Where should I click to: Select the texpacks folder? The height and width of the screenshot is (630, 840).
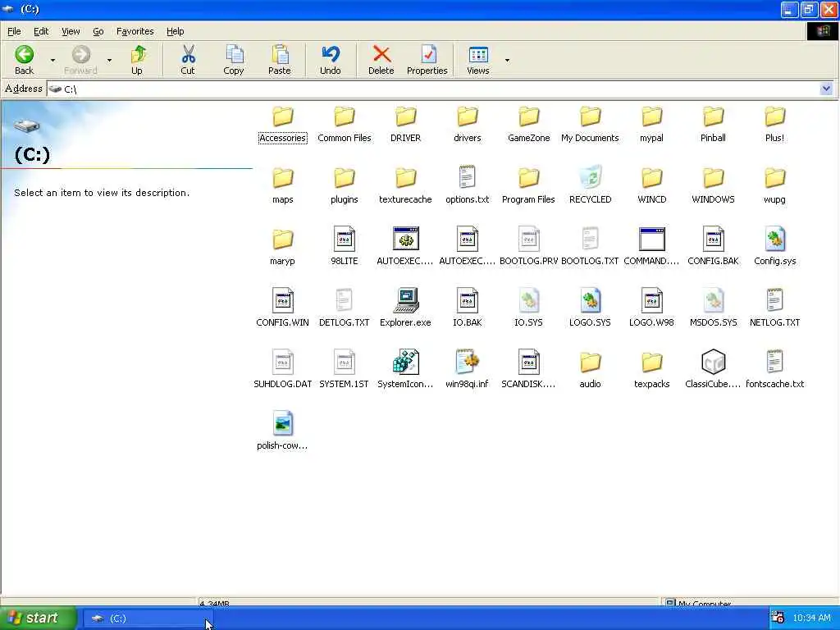pos(652,370)
